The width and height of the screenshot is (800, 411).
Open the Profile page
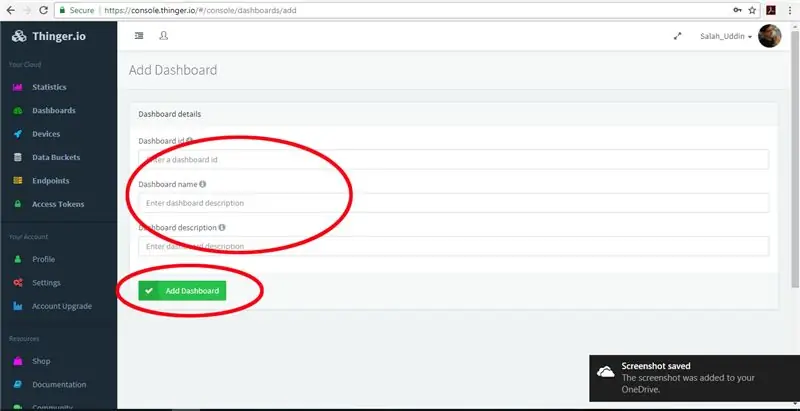pyautogui.click(x=43, y=260)
